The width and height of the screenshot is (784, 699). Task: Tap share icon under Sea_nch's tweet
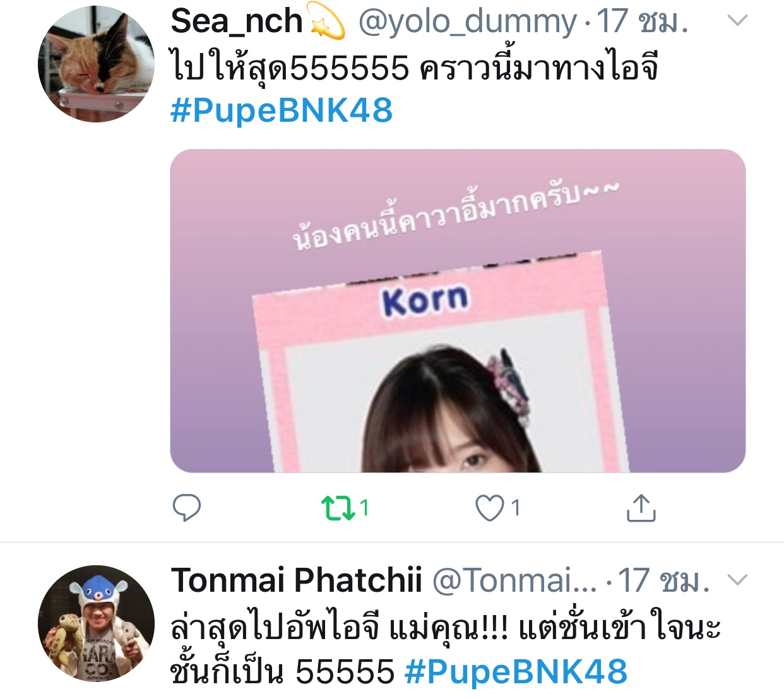(x=641, y=508)
